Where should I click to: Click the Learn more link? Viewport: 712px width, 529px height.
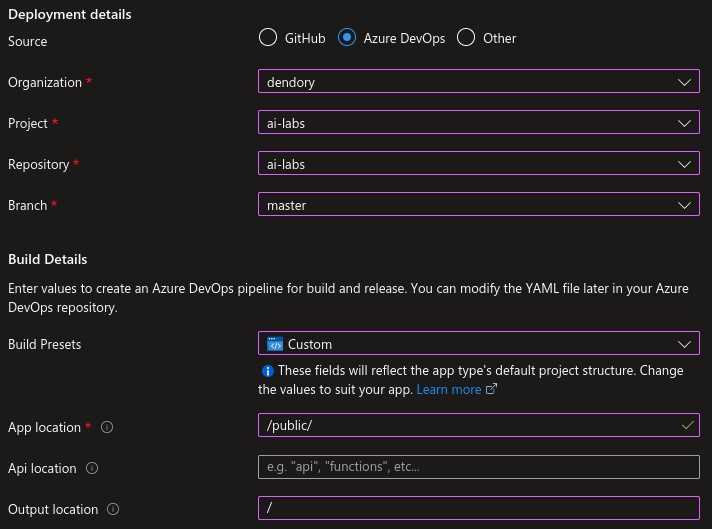(x=449, y=390)
